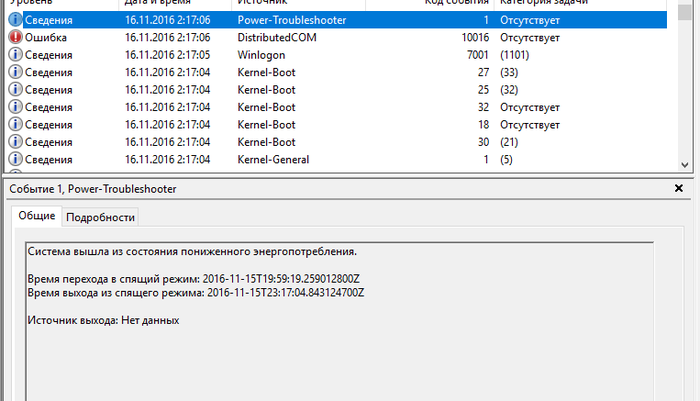Image resolution: width=700 pixels, height=401 pixels.
Task: Select the Общие tab
Action: click(x=37, y=216)
